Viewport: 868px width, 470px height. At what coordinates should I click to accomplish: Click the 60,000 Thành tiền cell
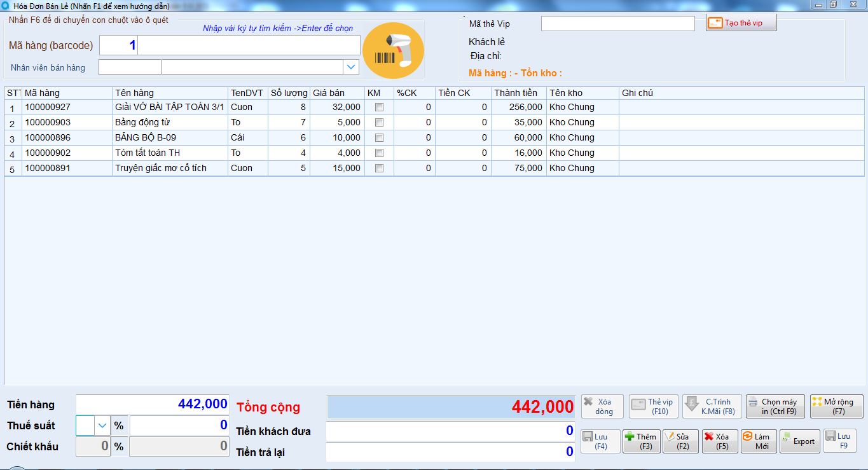pyautogui.click(x=519, y=137)
